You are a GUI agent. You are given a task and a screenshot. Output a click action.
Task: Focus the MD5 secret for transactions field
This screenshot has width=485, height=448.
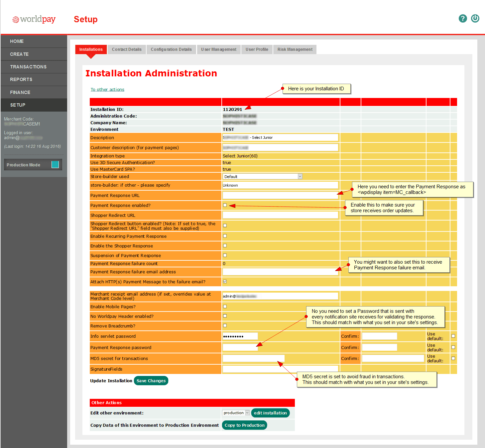pos(254,358)
